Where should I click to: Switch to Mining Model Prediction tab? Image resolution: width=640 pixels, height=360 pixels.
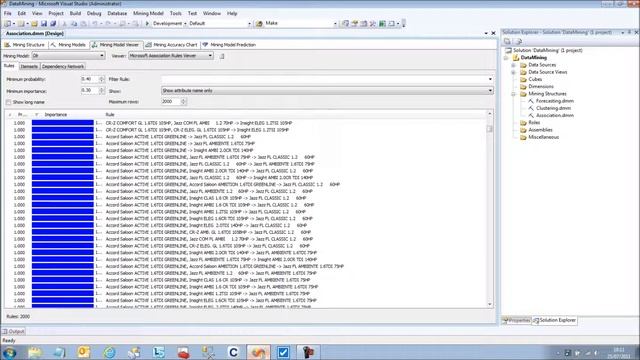[x=229, y=45]
